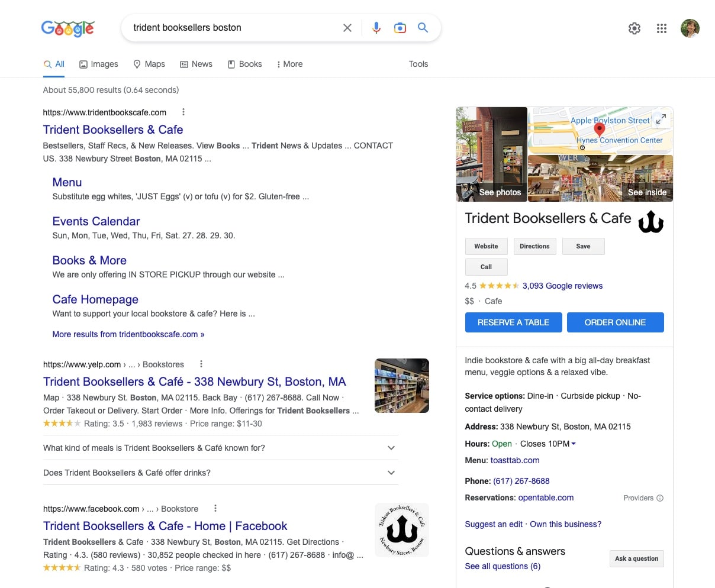The height and width of the screenshot is (588, 715).
Task: Open the three-dot menu for tridentbookscafe.com result
Action: 183,112
